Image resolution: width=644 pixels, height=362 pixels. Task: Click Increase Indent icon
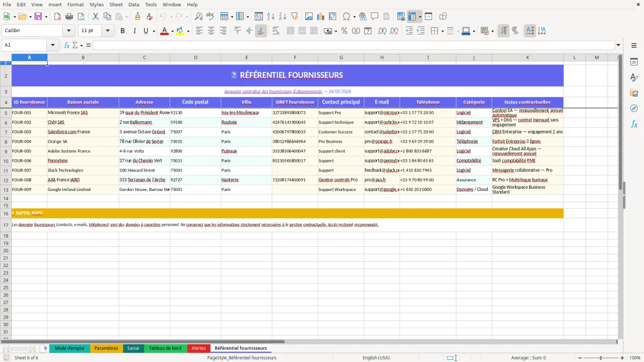coord(409,31)
